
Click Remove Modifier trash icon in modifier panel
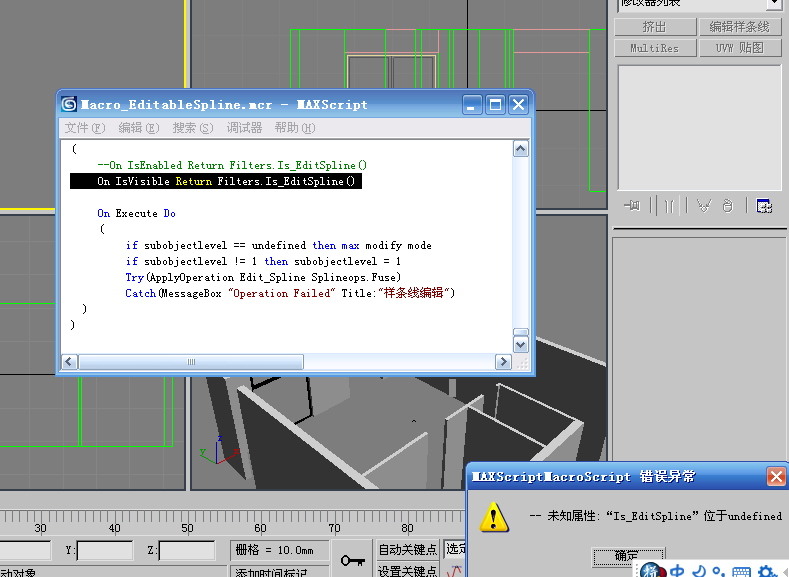click(x=728, y=205)
